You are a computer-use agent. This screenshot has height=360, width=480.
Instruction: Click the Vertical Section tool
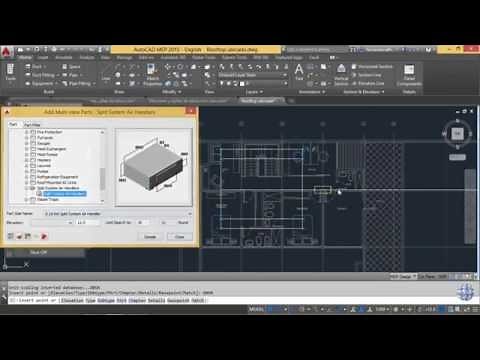pyautogui.click(x=341, y=74)
